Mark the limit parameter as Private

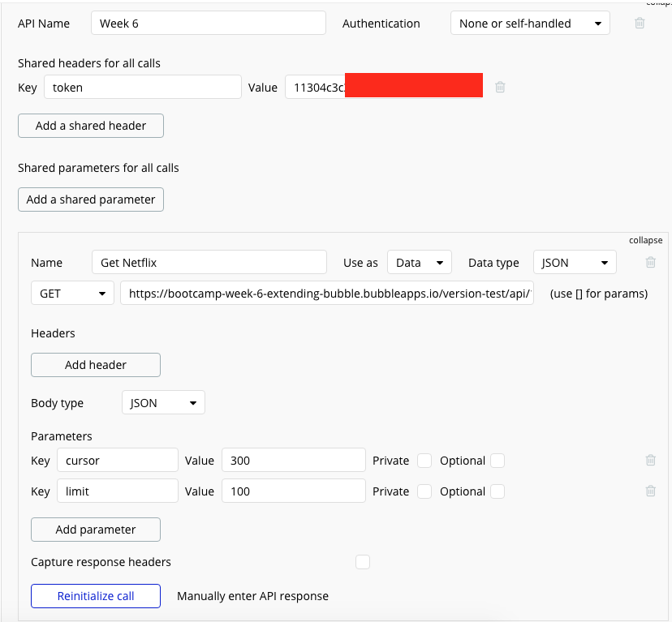(424, 491)
